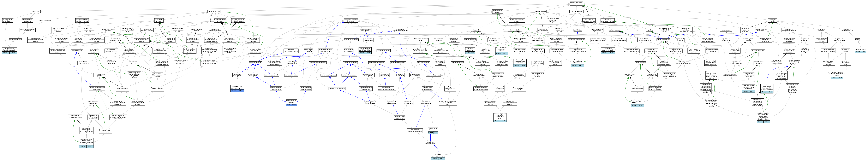This screenshot has height=161, width=868.
Task: Select the "trabecula morphogenesis" node
Action: [318, 63]
